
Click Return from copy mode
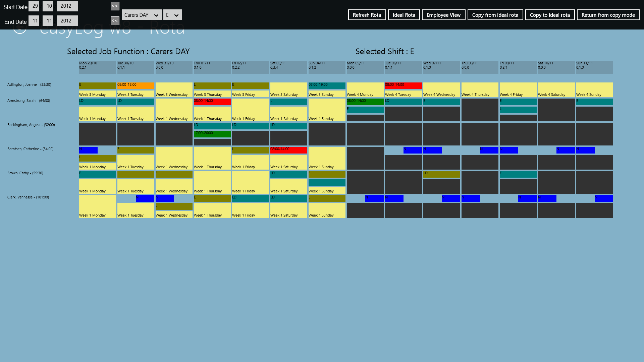click(608, 15)
